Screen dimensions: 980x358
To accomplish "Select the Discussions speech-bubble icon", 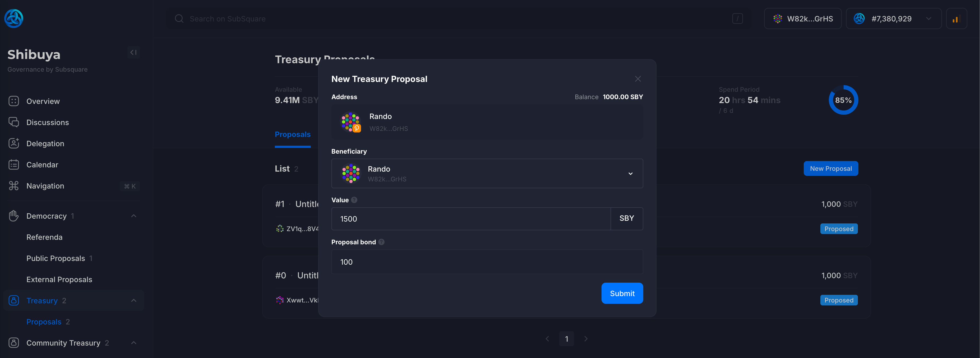I will tap(14, 122).
